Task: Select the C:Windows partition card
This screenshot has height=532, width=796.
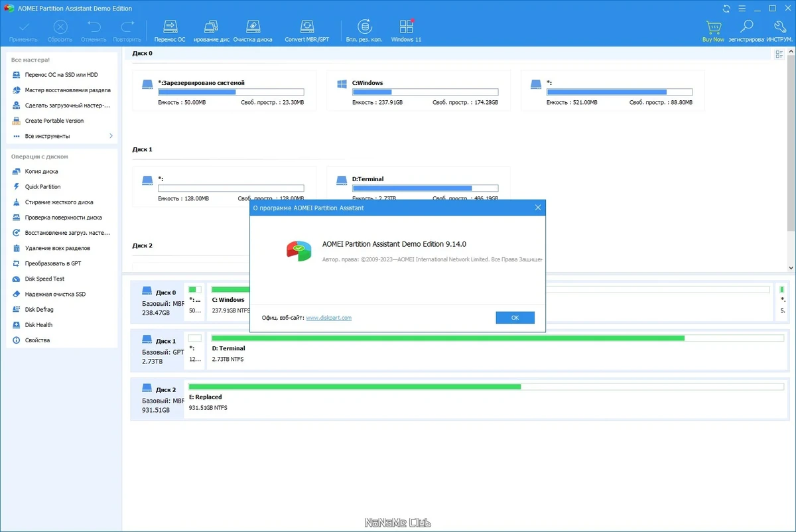Action: click(x=419, y=90)
